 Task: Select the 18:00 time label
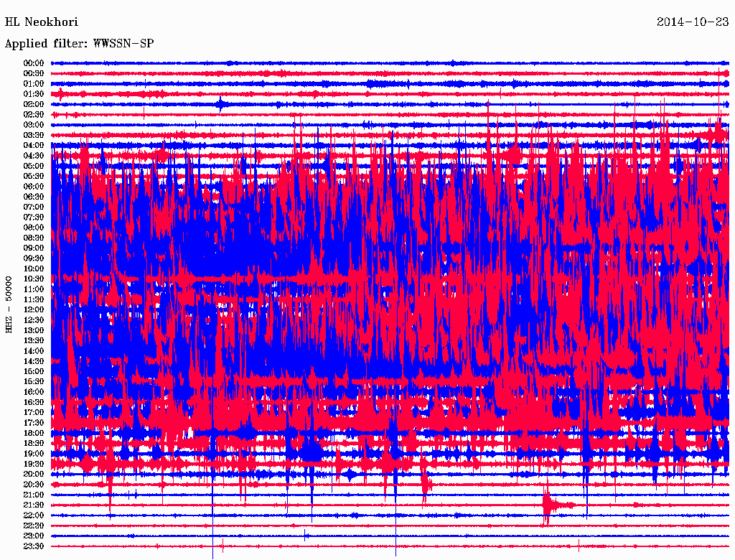click(33, 433)
